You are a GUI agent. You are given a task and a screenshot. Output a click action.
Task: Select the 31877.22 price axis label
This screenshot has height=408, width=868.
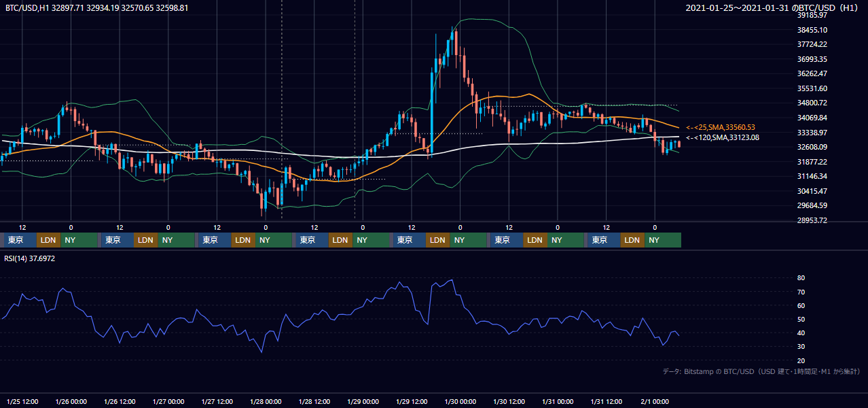812,162
